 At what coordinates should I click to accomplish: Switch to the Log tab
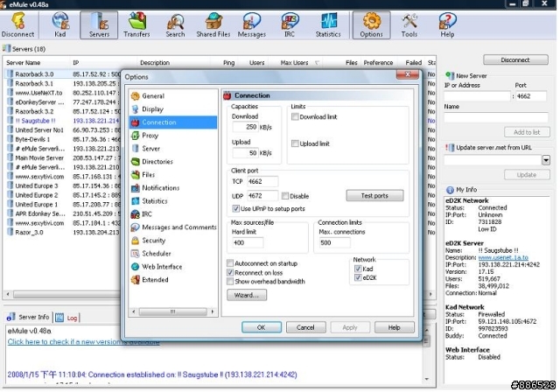tap(67, 318)
